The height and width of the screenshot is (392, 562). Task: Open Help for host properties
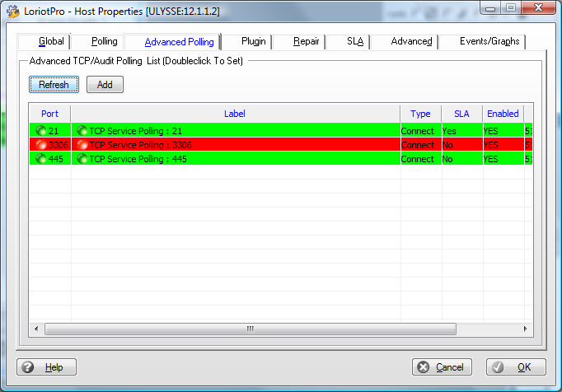click(x=47, y=367)
